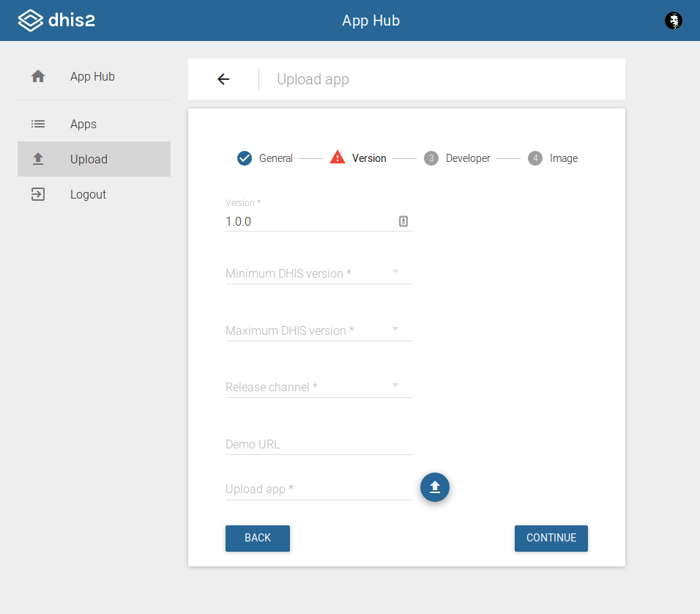This screenshot has width=700, height=614.
Task: Click the Maximum DHIS version dropdown arrow
Action: [395, 328]
